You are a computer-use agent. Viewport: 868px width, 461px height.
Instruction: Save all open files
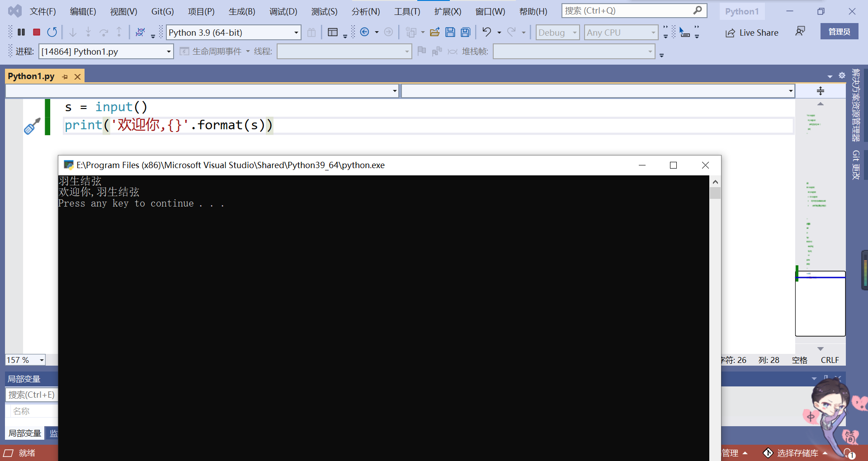[465, 32]
